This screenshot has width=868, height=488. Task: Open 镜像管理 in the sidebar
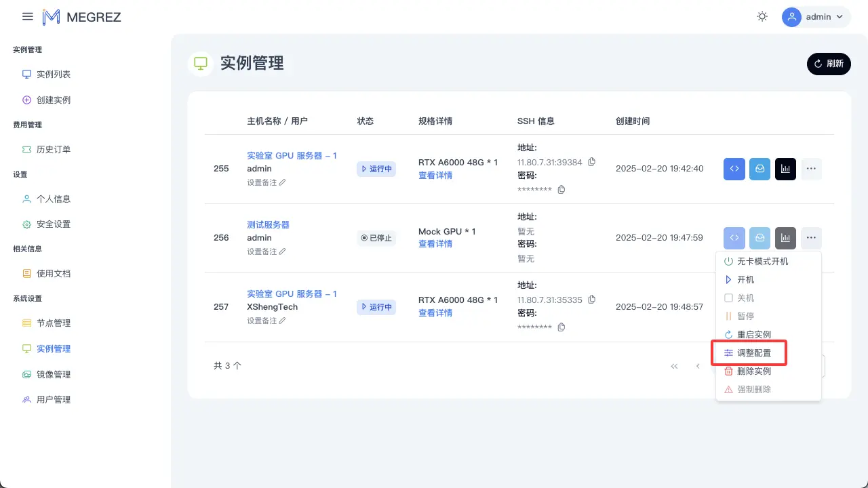[53, 374]
